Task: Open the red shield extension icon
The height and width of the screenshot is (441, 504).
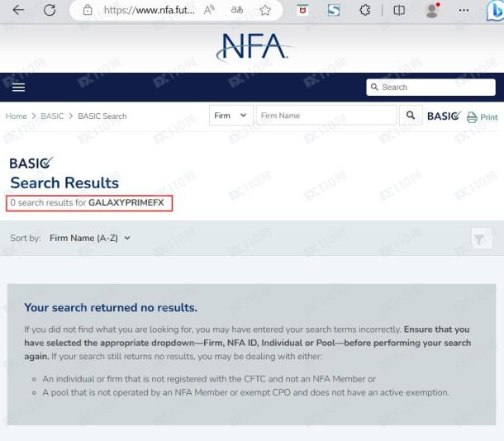Action: click(x=302, y=10)
